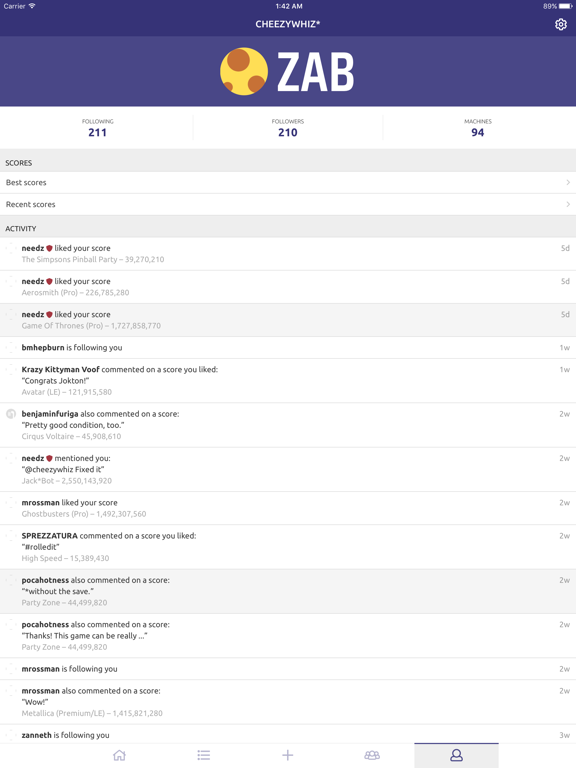Open mrossman liked Ghostbusters (Pro) score
The height and width of the screenshot is (768, 576).
coord(288,508)
